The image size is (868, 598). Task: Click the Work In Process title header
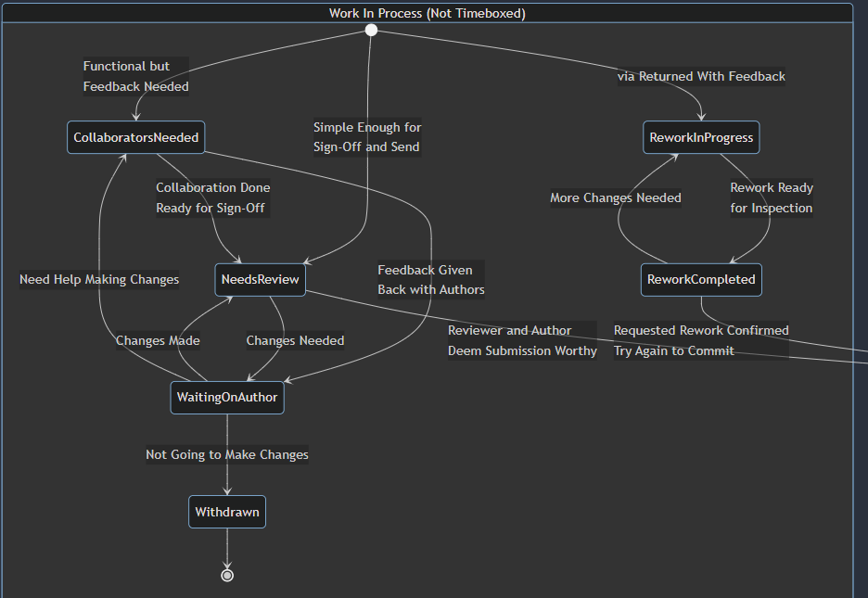427,13
